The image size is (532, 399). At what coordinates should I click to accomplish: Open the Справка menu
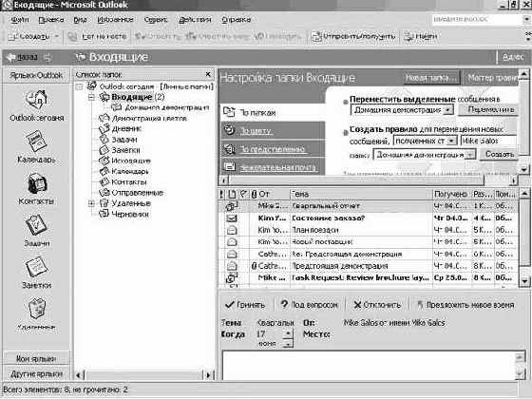[236, 20]
